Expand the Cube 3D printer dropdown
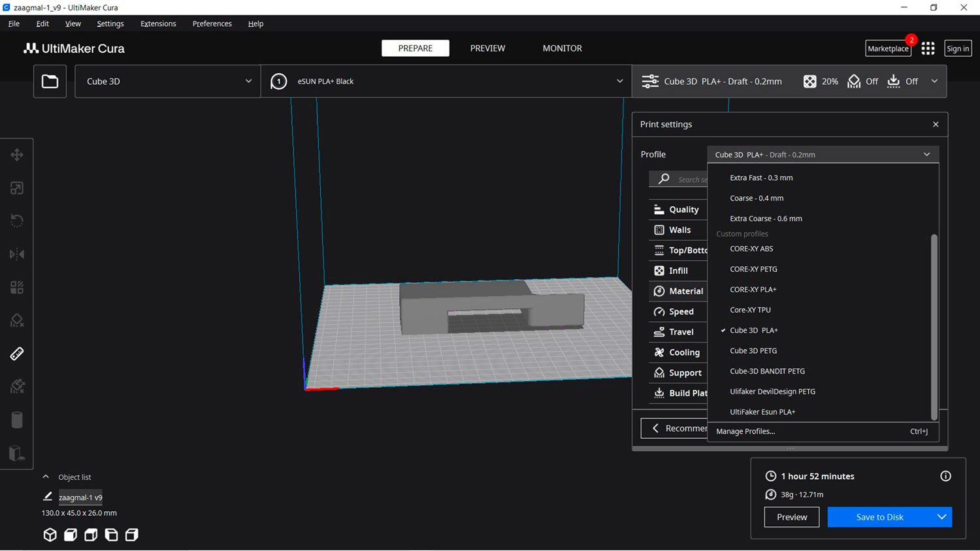Image resolution: width=980 pixels, height=551 pixels. coord(168,82)
